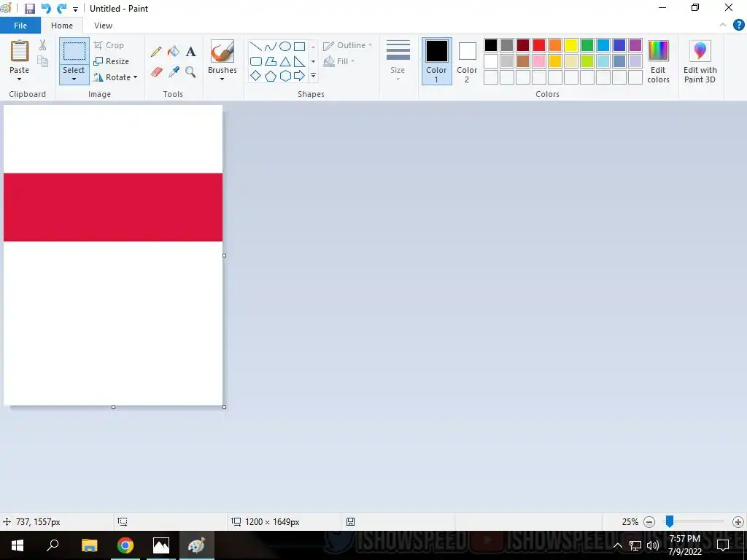Switch to the View tab

103,26
